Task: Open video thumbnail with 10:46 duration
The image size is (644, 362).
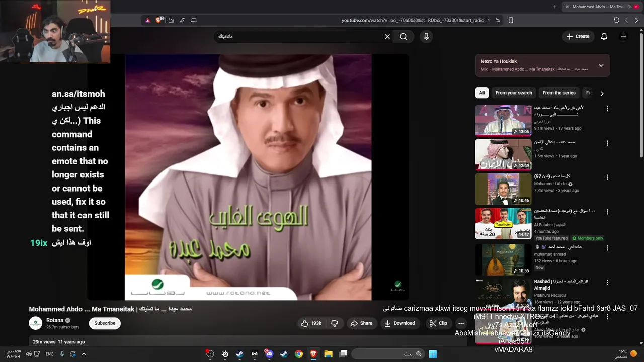Action: point(503,189)
